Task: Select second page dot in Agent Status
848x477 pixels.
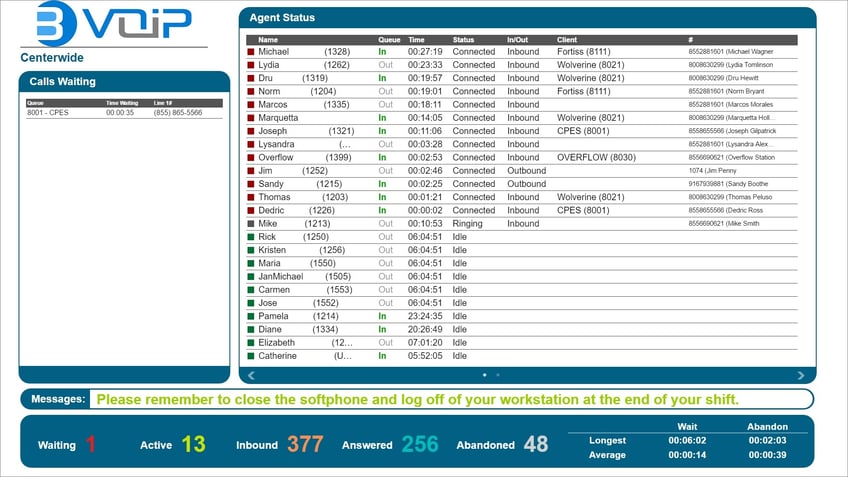Action: 498,375
